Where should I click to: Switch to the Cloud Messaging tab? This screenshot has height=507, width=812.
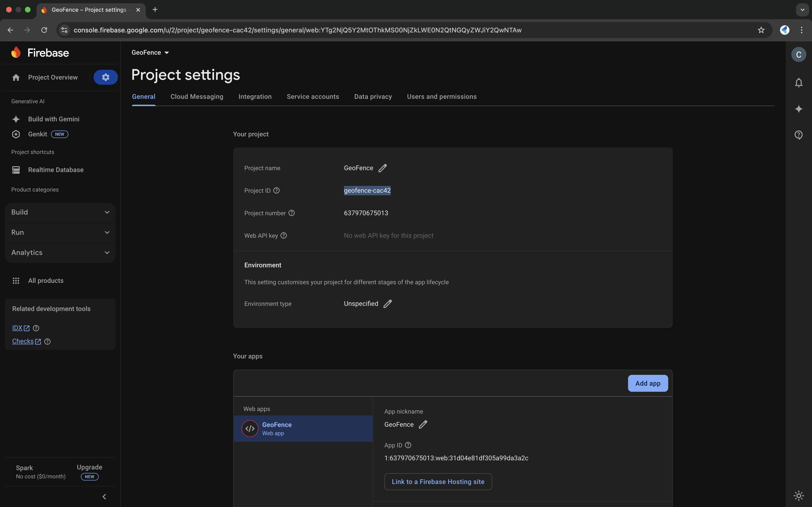pos(197,96)
